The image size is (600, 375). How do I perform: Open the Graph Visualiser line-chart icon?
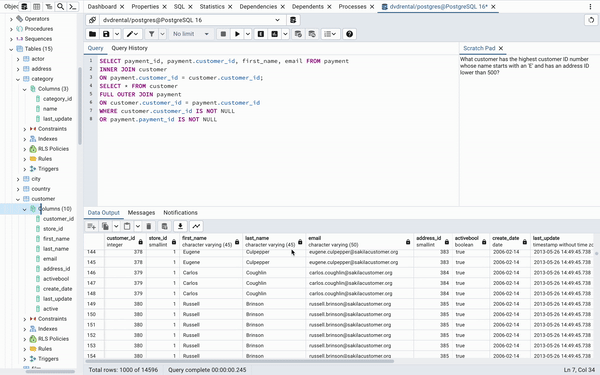pyautogui.click(x=196, y=226)
